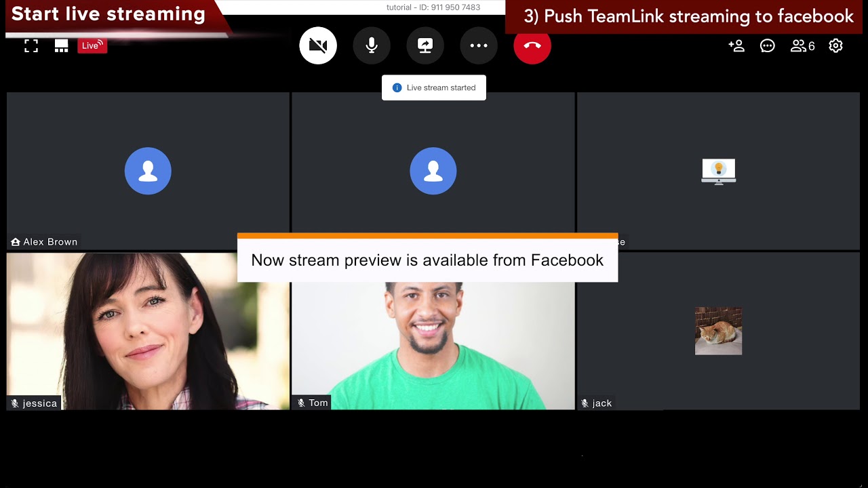Open the more options menu
The height and width of the screenshot is (488, 868).
[x=479, y=45]
